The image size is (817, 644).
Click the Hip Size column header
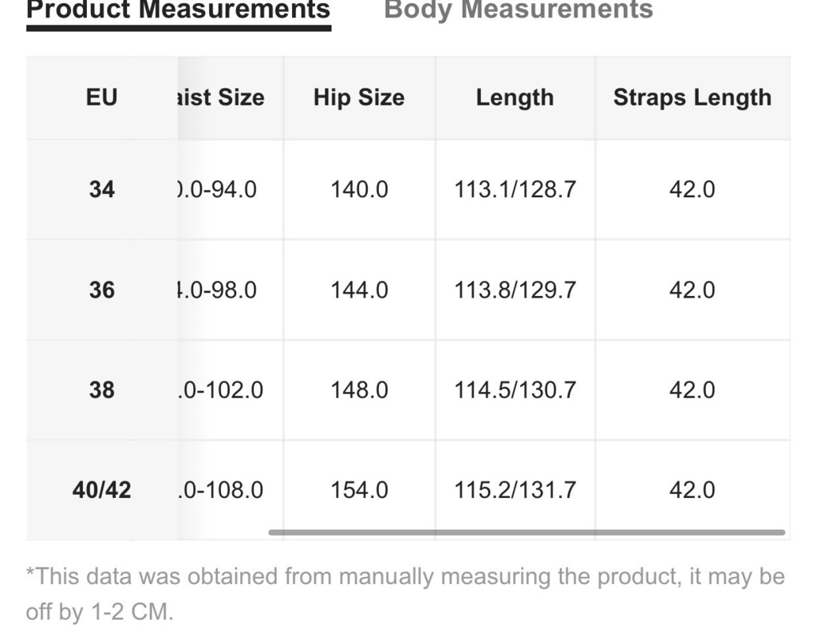[x=359, y=97]
